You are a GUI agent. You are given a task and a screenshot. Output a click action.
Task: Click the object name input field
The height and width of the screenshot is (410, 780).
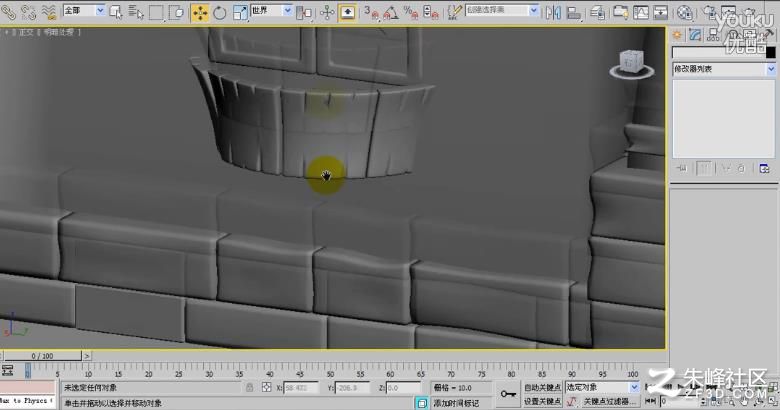pyautogui.click(x=718, y=52)
